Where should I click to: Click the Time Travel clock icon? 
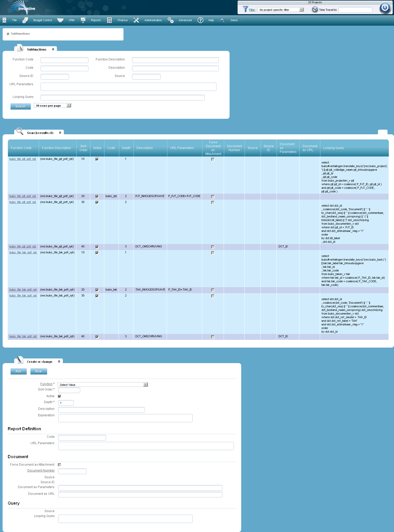(315, 10)
